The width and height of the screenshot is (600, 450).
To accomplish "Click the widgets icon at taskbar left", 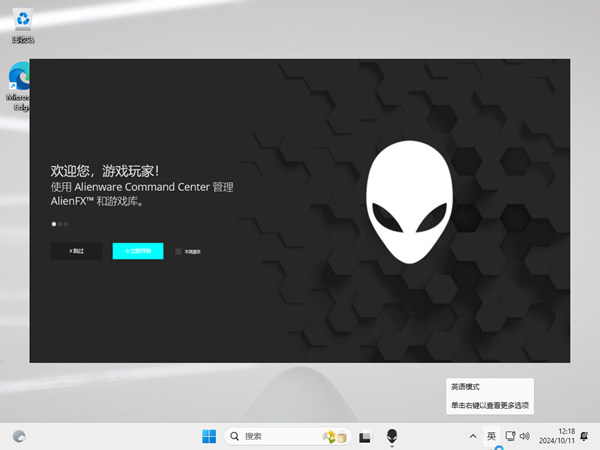I will [x=20, y=436].
